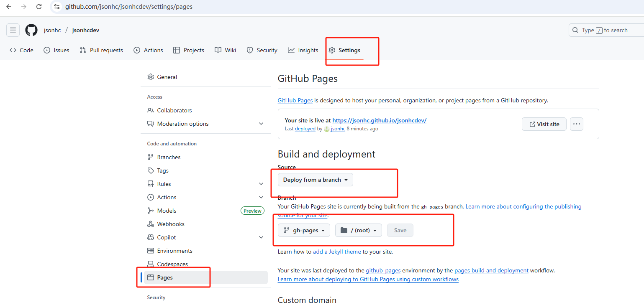644x305 pixels.
Task: Click the people icon beside Collaborators
Action: [151, 110]
